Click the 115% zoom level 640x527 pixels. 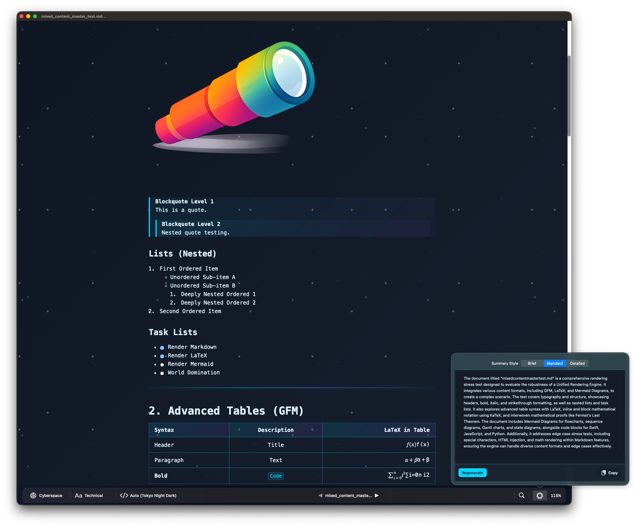point(556,496)
